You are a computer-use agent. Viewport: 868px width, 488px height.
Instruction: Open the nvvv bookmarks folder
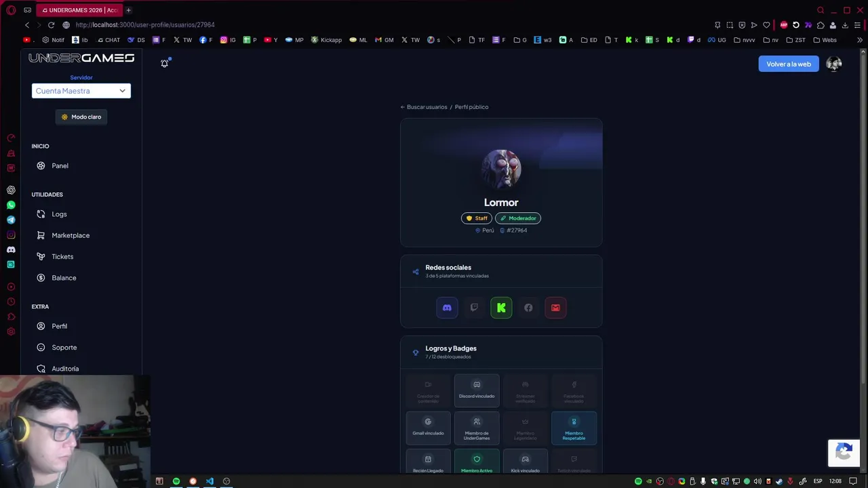tap(745, 40)
